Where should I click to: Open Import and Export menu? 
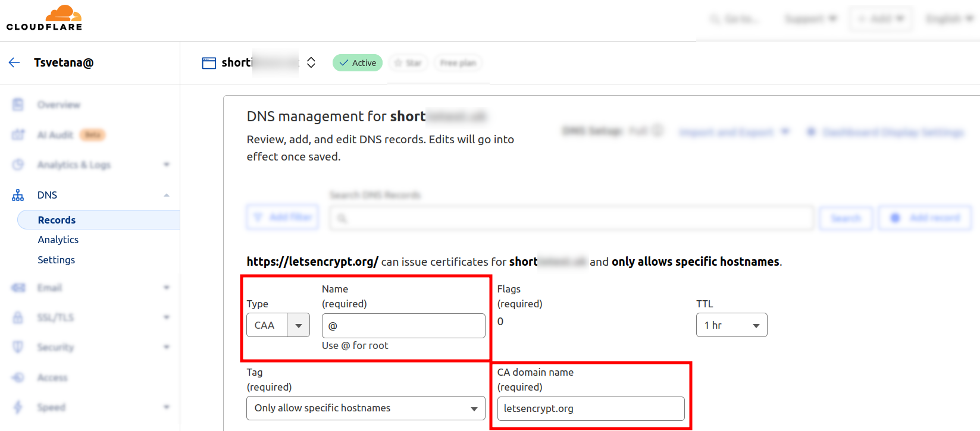(x=734, y=132)
